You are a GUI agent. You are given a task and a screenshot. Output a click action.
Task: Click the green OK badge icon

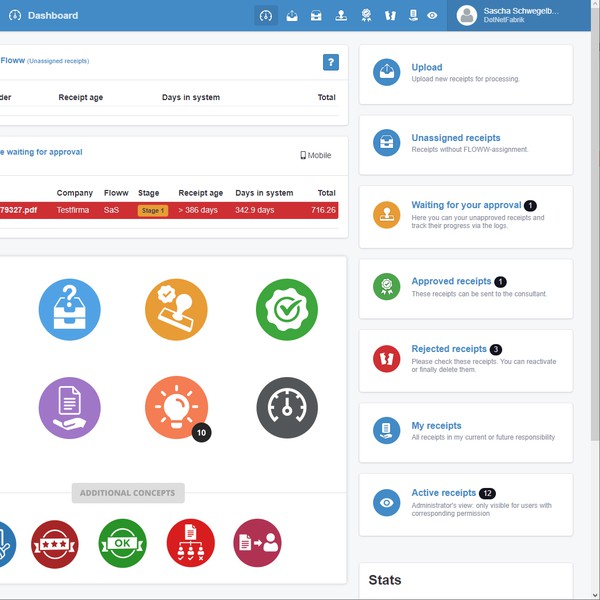(x=122, y=543)
